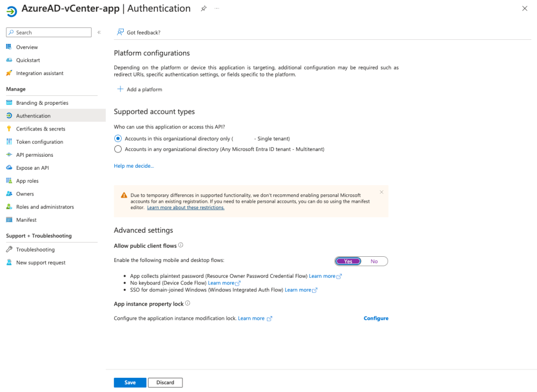537x392 pixels.
Task: Set public client flows toggle to No
Action: point(374,262)
